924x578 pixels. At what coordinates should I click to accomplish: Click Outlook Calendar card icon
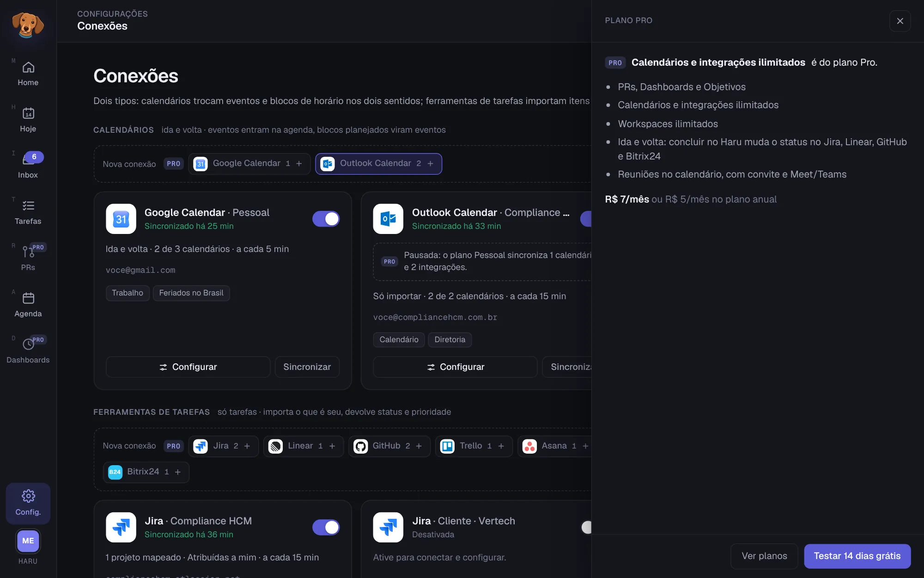pos(388,219)
